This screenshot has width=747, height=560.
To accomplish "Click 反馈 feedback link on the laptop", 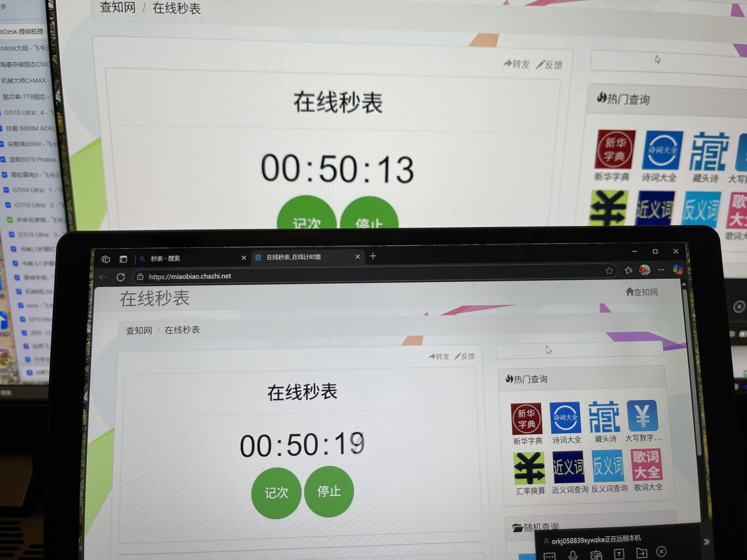I will tap(465, 356).
